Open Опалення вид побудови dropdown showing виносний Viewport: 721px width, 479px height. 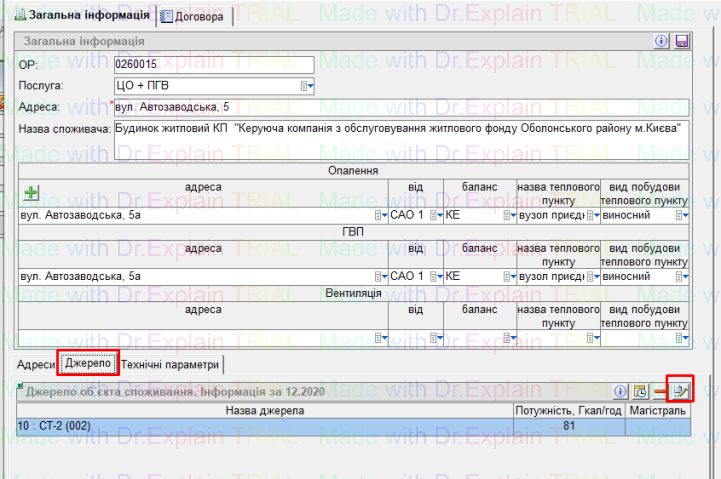[681, 216]
